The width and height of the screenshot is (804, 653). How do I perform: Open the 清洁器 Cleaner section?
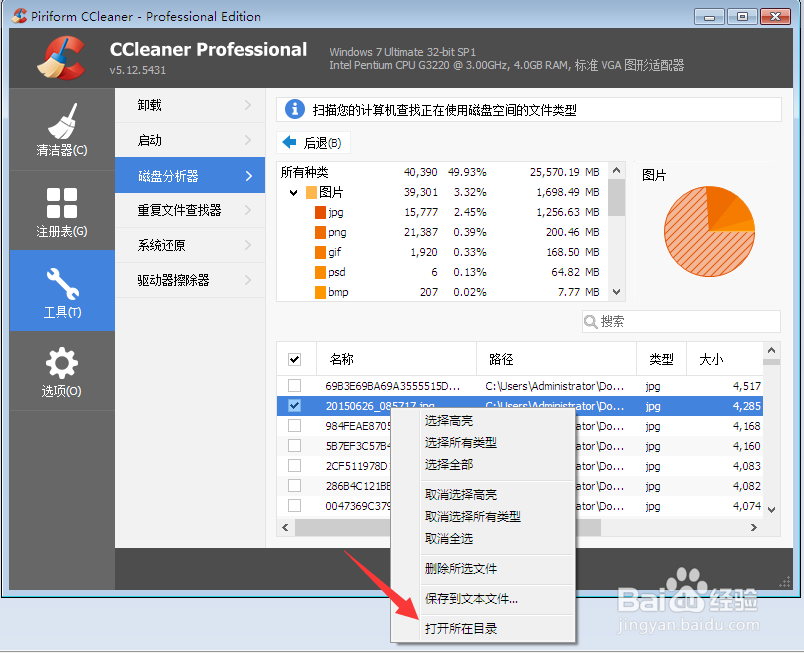pos(62,129)
